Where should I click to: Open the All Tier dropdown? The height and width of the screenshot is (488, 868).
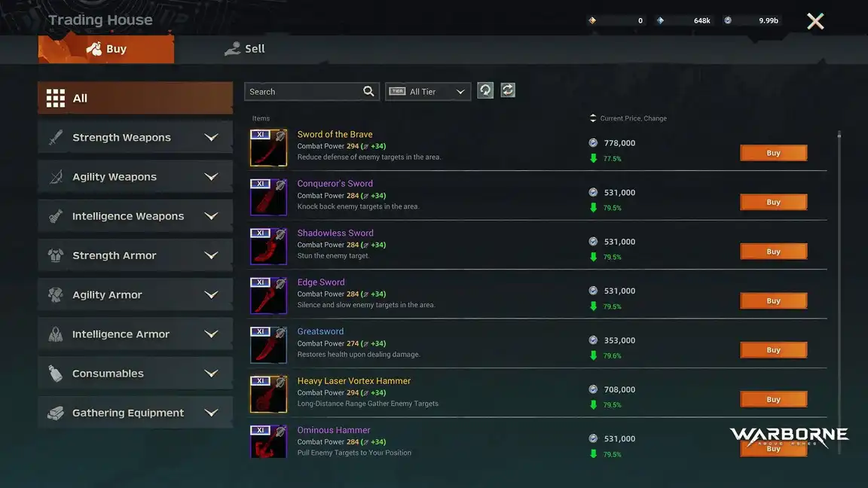[x=428, y=92]
